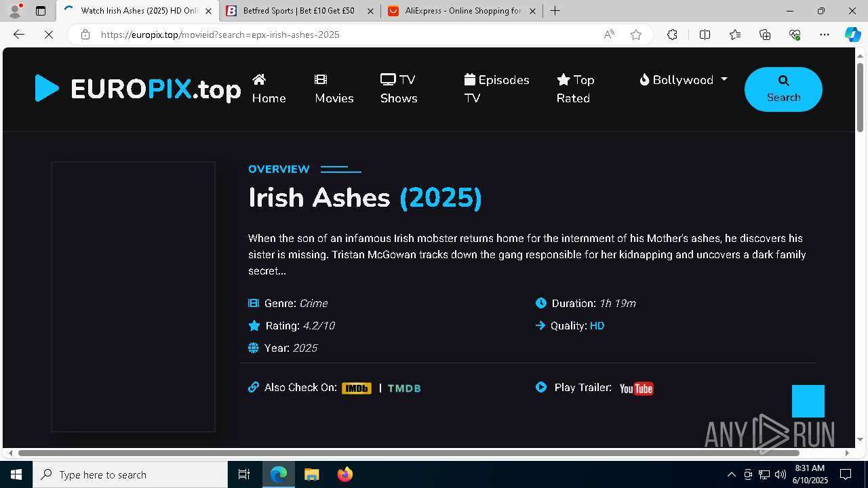
Task: Add this page to favorites
Action: [x=636, y=35]
